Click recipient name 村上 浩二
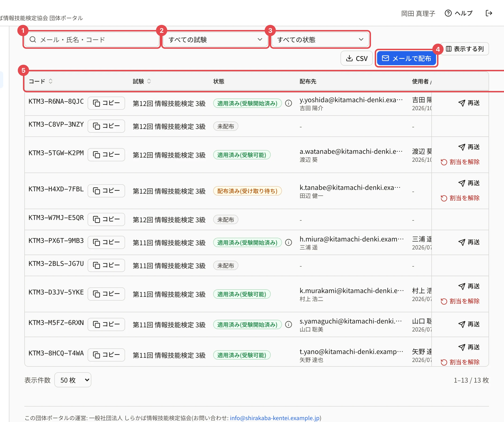Viewport: 504px width, 422px height. click(311, 299)
